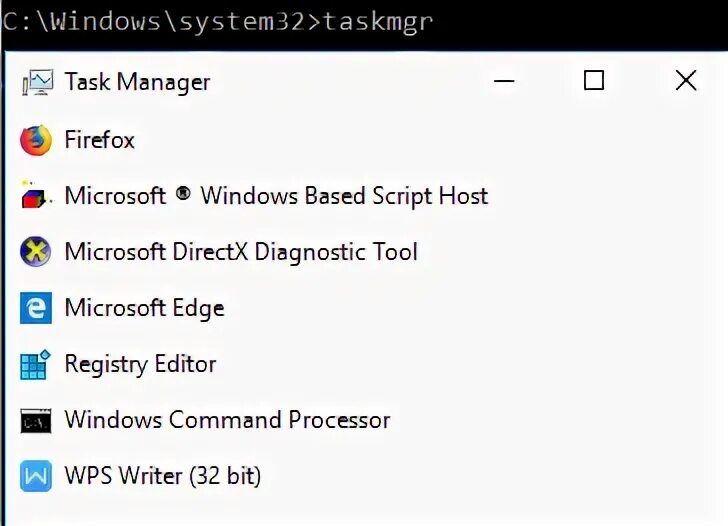Select the Registry Editor cube icon
Image resolution: width=728 pixels, height=526 pixels.
point(35,364)
